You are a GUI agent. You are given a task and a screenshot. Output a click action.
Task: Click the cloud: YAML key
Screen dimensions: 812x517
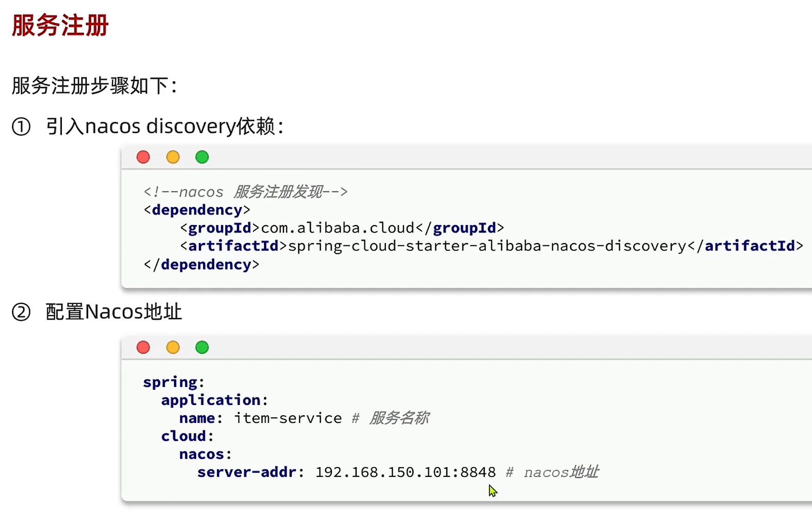[x=187, y=436]
